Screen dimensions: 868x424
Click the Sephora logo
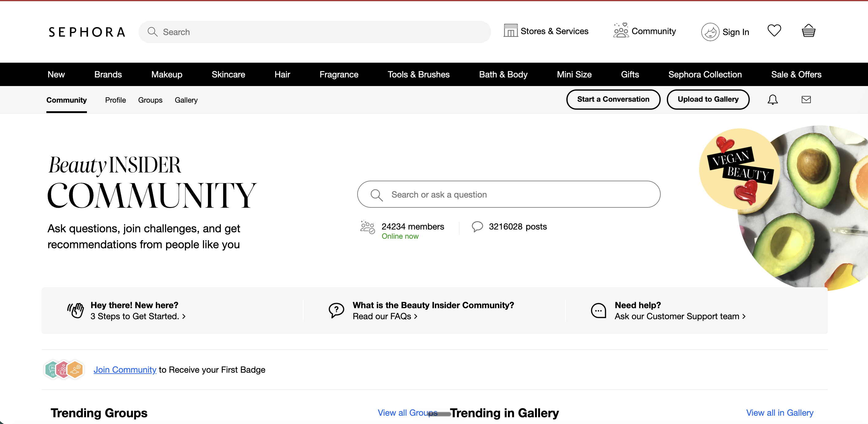87,32
